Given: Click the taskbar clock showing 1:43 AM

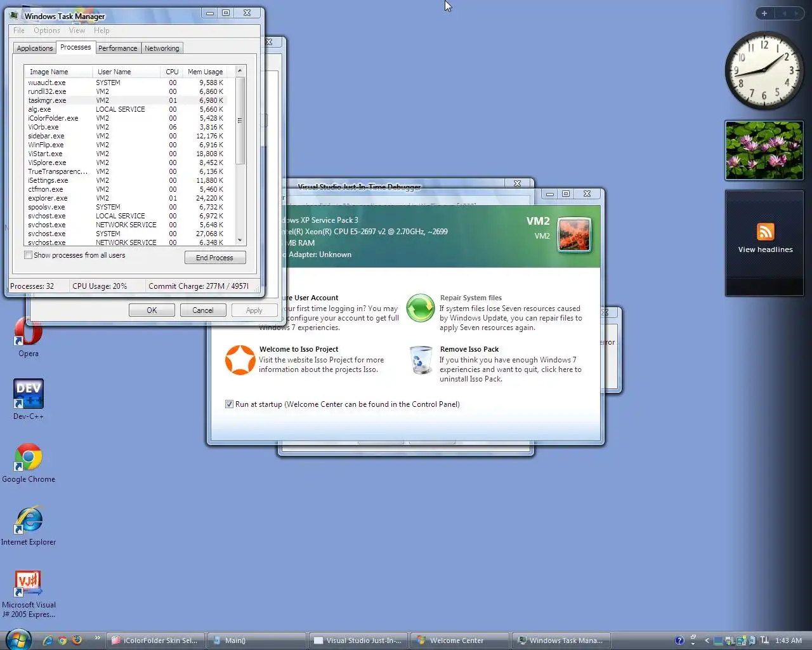Looking at the screenshot, I should point(789,640).
